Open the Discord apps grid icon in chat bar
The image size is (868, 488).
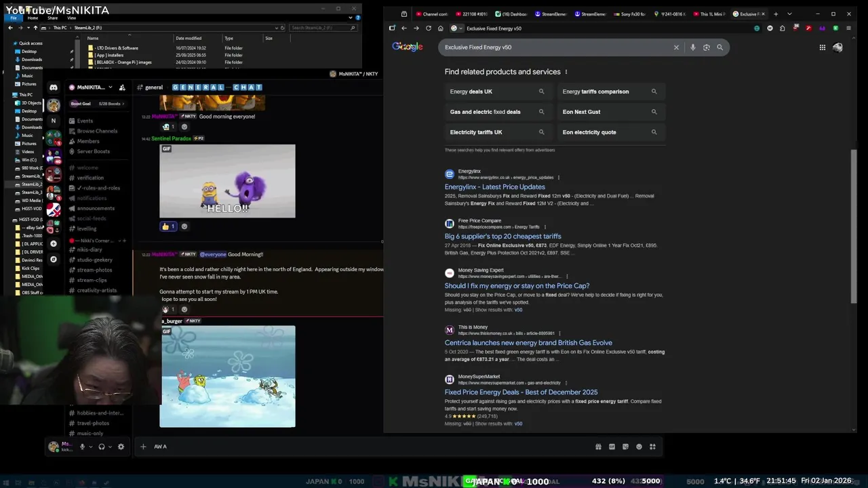click(x=652, y=447)
